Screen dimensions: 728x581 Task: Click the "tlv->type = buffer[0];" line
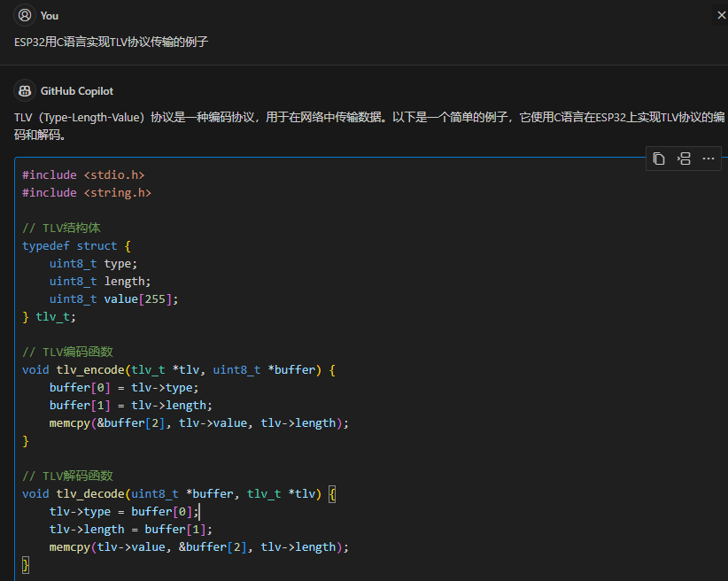(x=124, y=512)
